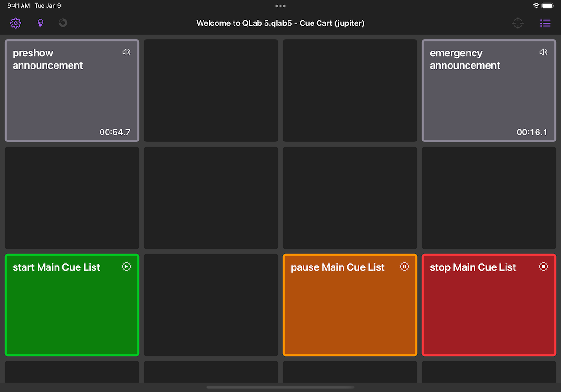Viewport: 561px width, 392px height.
Task: Open the cue list menu icon
Action: (545, 23)
